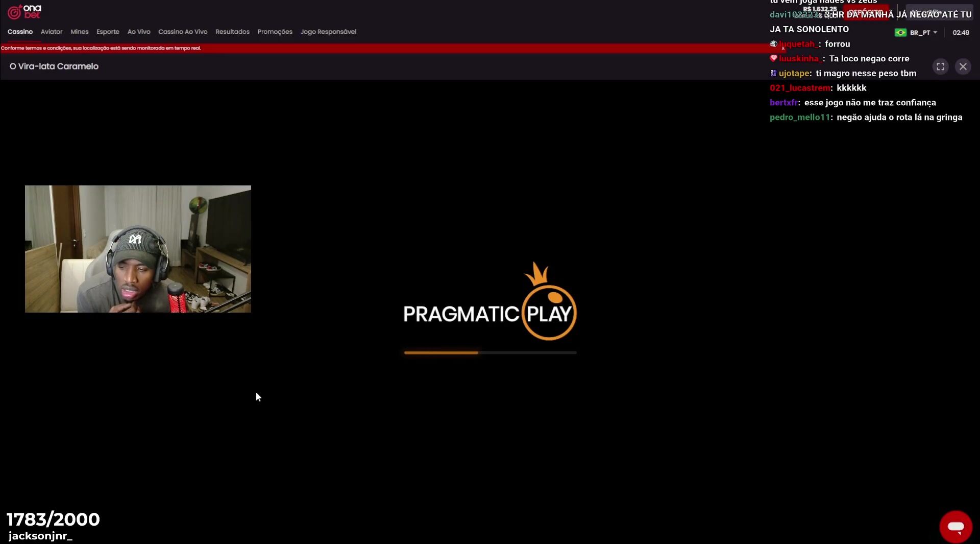Screen dimensions: 980x544
Task: Open the Aviator menu item
Action: coord(52,32)
